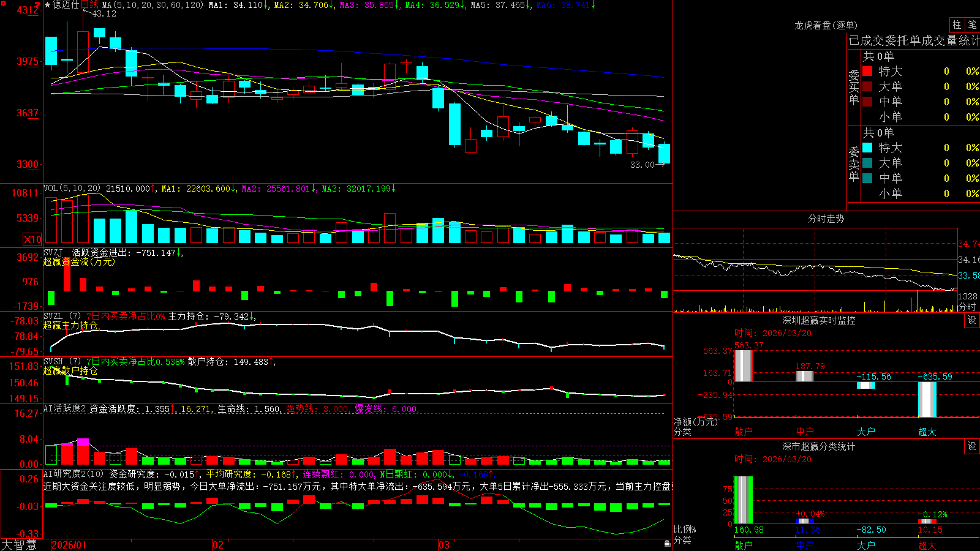980x551 pixels.
Task: Click the lock icon on the date axis
Action: pyautogui.click(x=668, y=543)
